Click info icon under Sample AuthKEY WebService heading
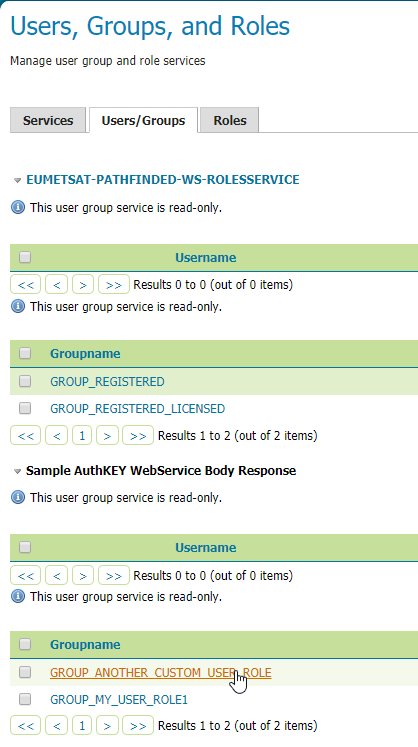 click(18, 498)
